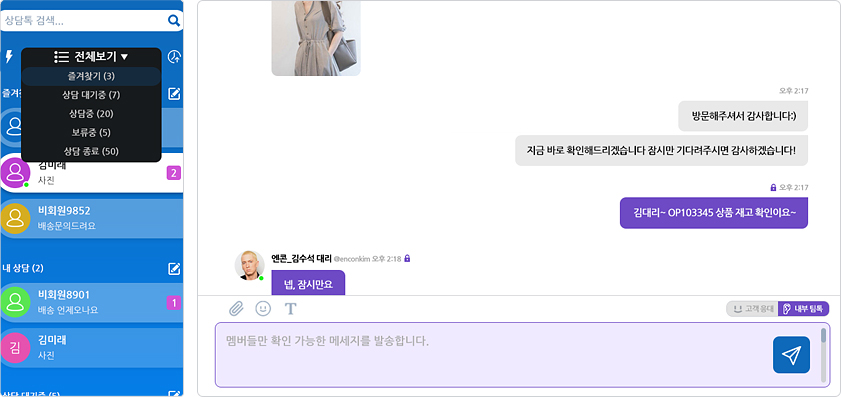The width and height of the screenshot is (841, 397).
Task: Click the lightning bolt quick action icon
Action: [x=9, y=56]
